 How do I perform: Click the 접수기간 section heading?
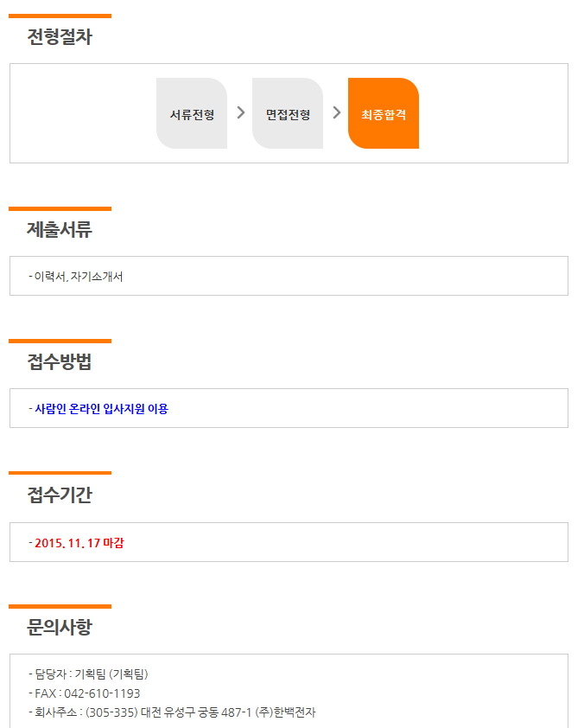(60, 495)
